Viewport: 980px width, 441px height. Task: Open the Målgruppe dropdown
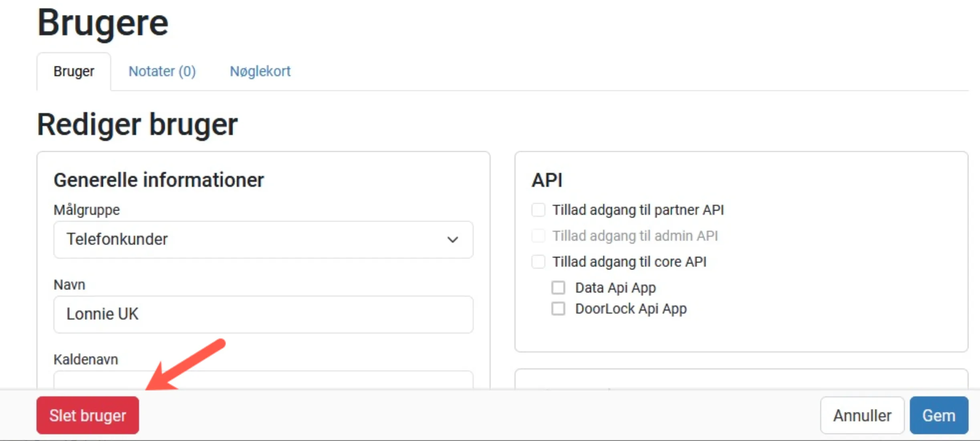263,239
